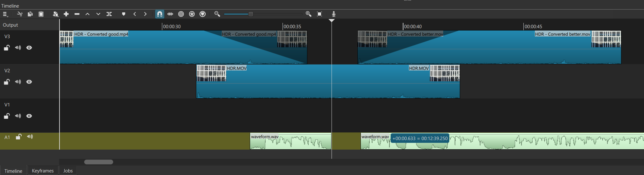Create a marker with the marker icon
This screenshot has height=175, width=644.
[x=124, y=14]
